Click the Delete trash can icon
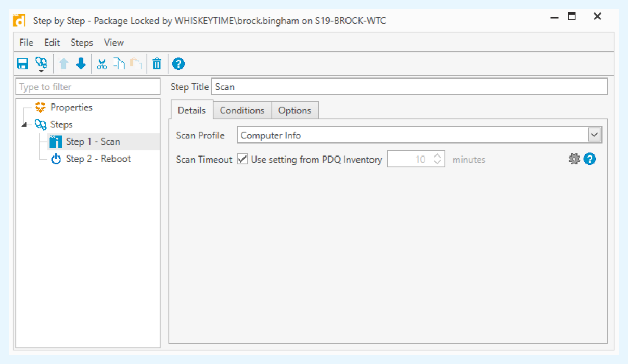 pyautogui.click(x=157, y=64)
